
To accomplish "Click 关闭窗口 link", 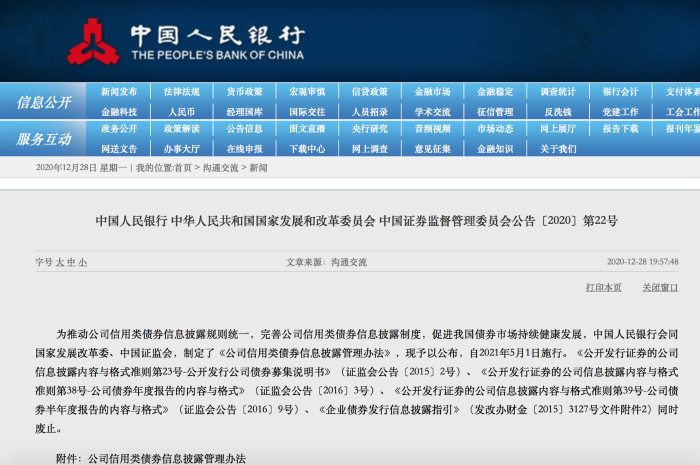I will [660, 287].
